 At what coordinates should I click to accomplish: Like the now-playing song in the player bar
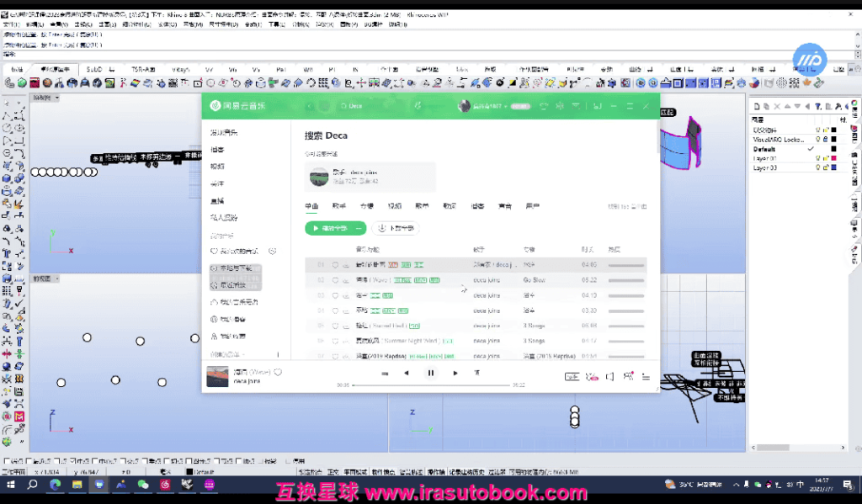[278, 372]
